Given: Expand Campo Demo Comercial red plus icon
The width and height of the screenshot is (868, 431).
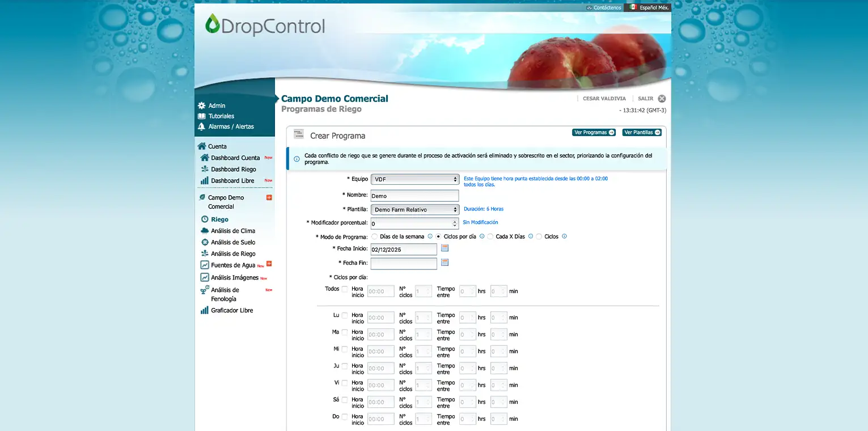Looking at the screenshot, I should click(x=269, y=198).
